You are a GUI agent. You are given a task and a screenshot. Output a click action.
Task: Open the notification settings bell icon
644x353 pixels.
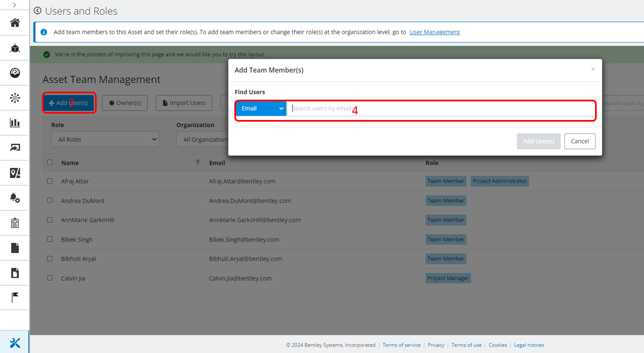click(x=15, y=198)
